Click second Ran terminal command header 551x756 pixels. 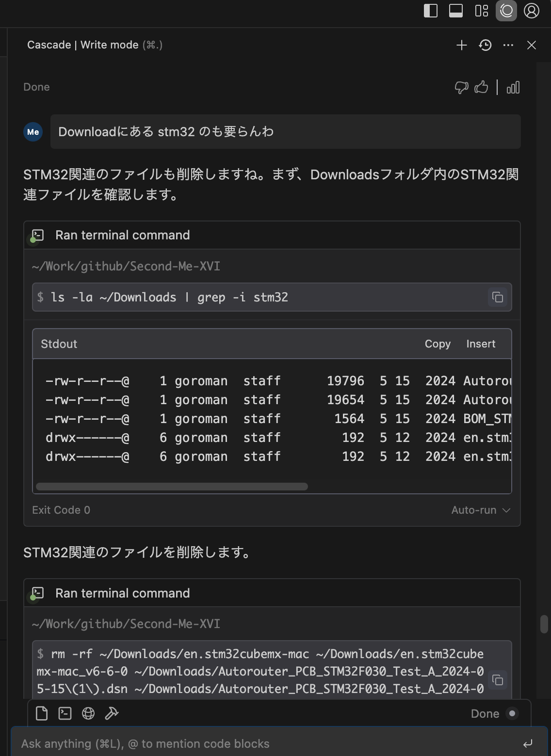pyautogui.click(x=272, y=593)
